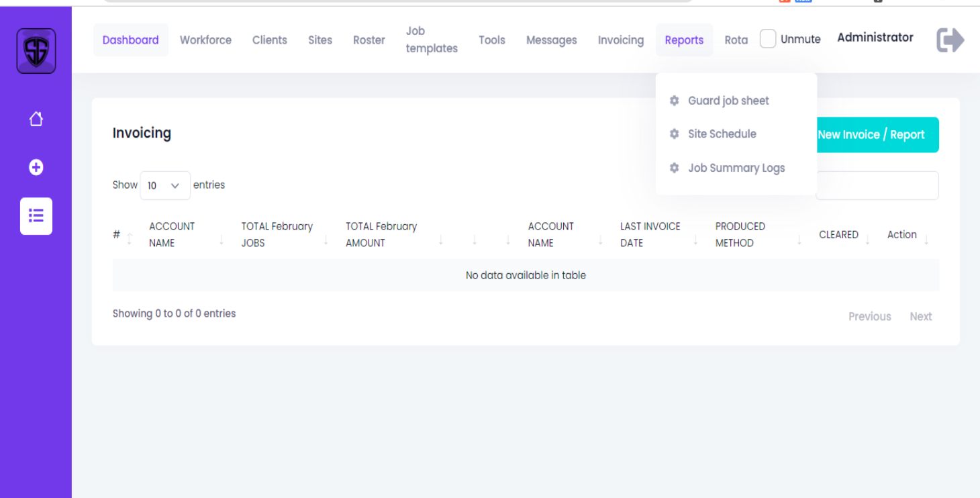Choose Guard job sheet report
980x498 pixels.
point(729,101)
